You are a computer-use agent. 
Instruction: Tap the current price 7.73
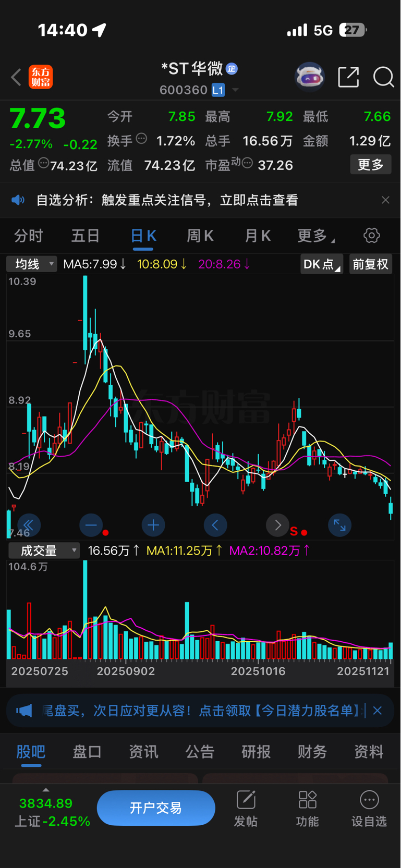(x=38, y=118)
